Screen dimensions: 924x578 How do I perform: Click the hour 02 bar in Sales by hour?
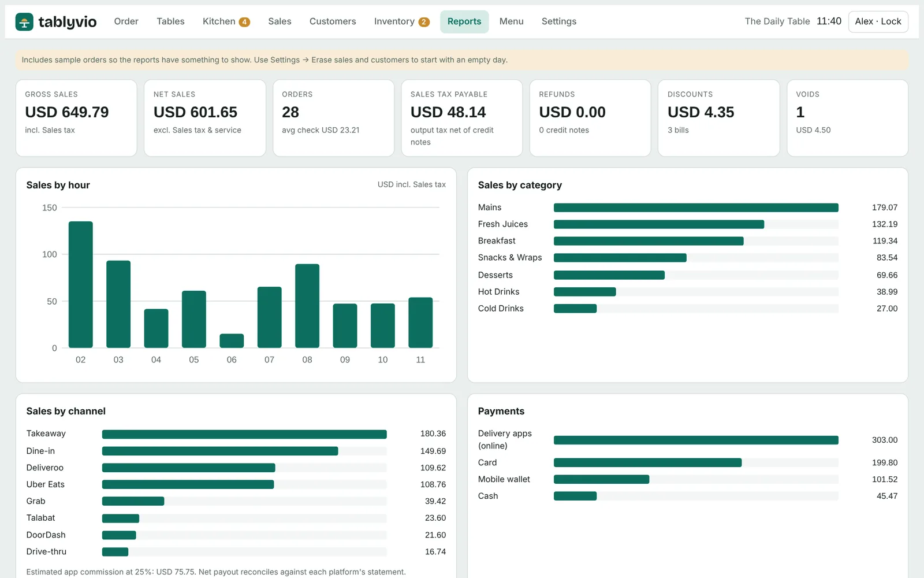coord(81,284)
